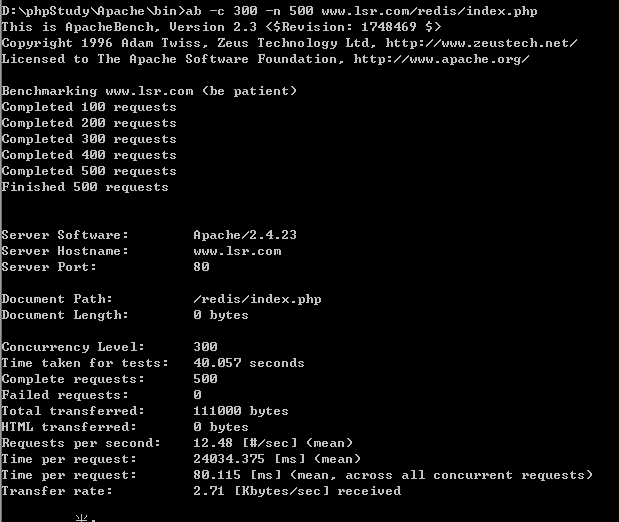Click the Apache/2.4.23 server software value
Viewport: 619px width, 522px height.
(x=245, y=235)
